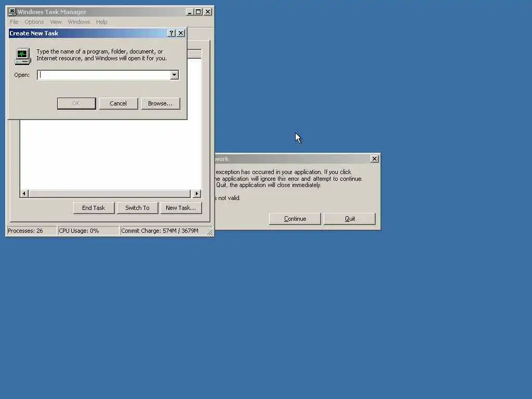The image size is (532, 399).
Task: Open the Windows menu in Task Manager
Action: point(79,22)
